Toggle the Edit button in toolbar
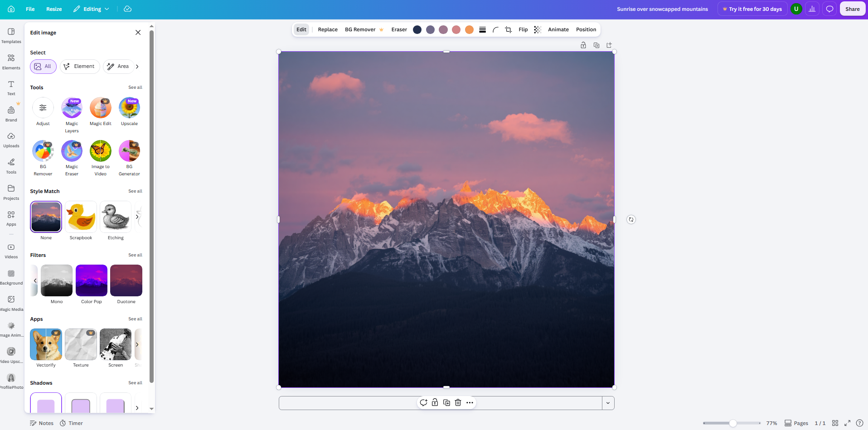The height and width of the screenshot is (430, 868). [301, 29]
